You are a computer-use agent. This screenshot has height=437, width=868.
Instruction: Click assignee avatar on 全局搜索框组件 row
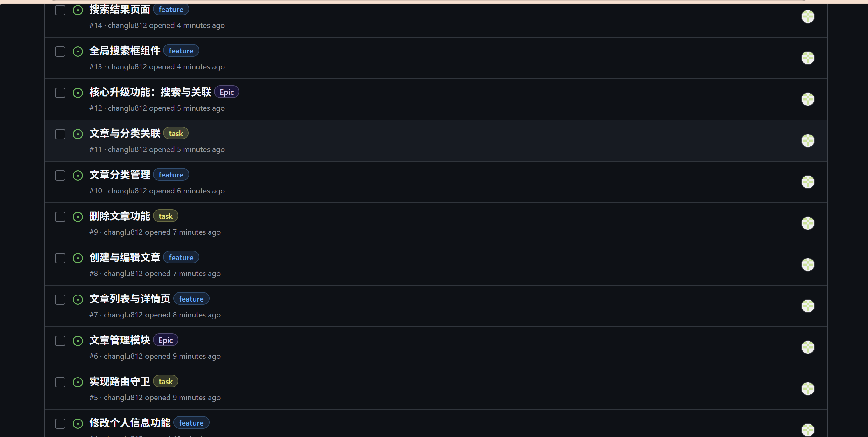coord(807,58)
